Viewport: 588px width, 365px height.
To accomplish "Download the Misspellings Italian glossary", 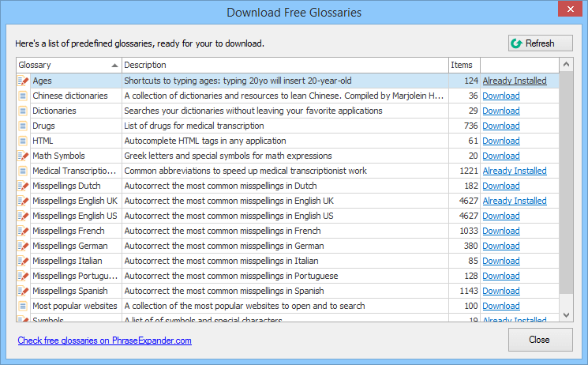I will pyautogui.click(x=501, y=261).
